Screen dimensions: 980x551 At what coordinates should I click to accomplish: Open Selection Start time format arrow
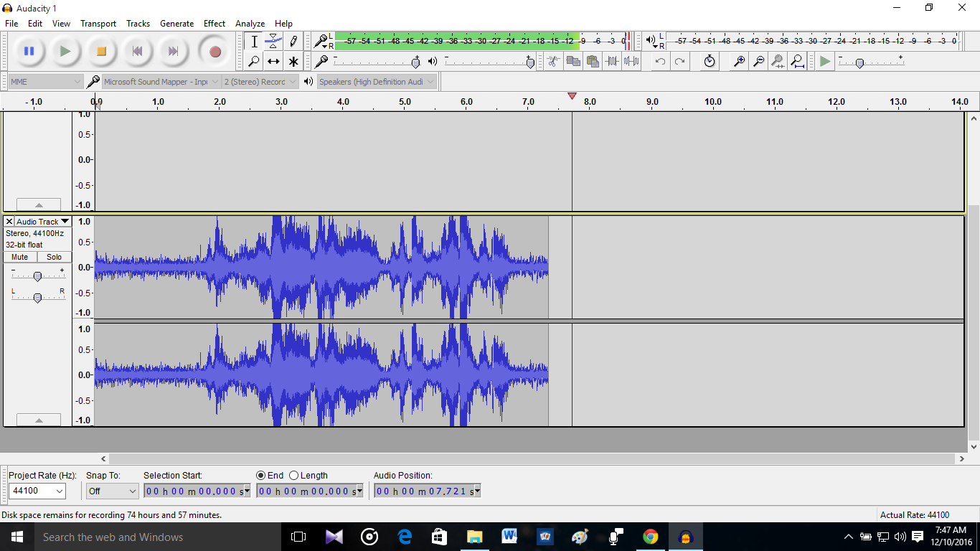[247, 491]
